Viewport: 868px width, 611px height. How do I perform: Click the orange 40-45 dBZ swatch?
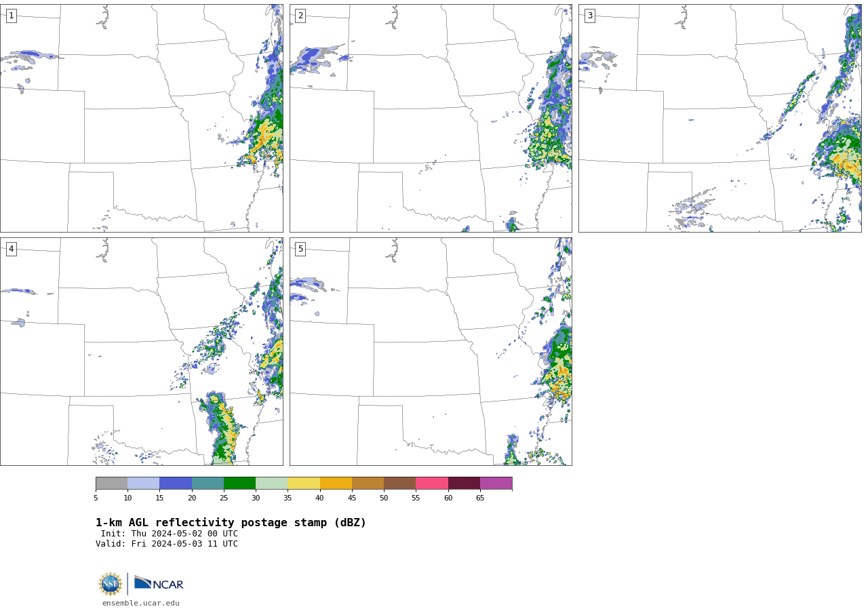pos(336,483)
